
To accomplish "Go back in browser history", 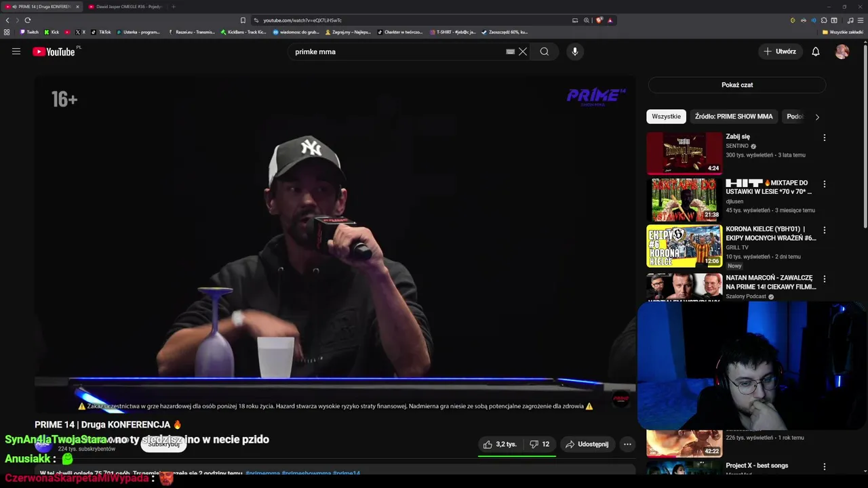I will point(7,20).
